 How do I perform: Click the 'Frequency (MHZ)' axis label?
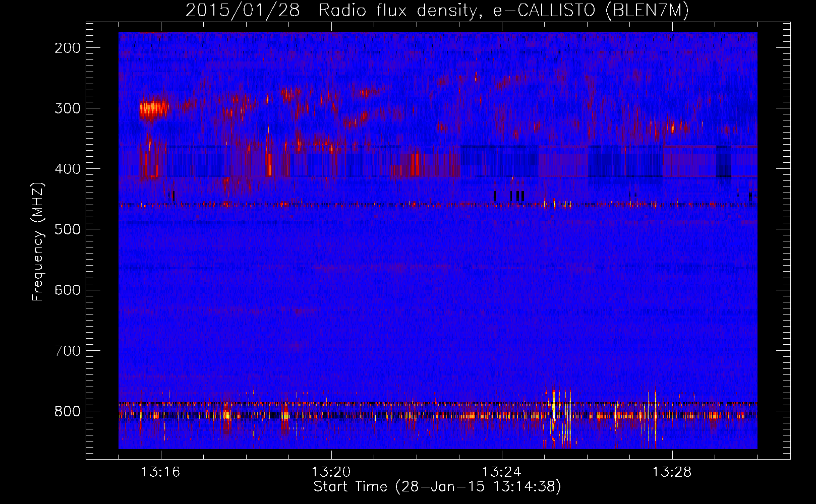pos(38,241)
